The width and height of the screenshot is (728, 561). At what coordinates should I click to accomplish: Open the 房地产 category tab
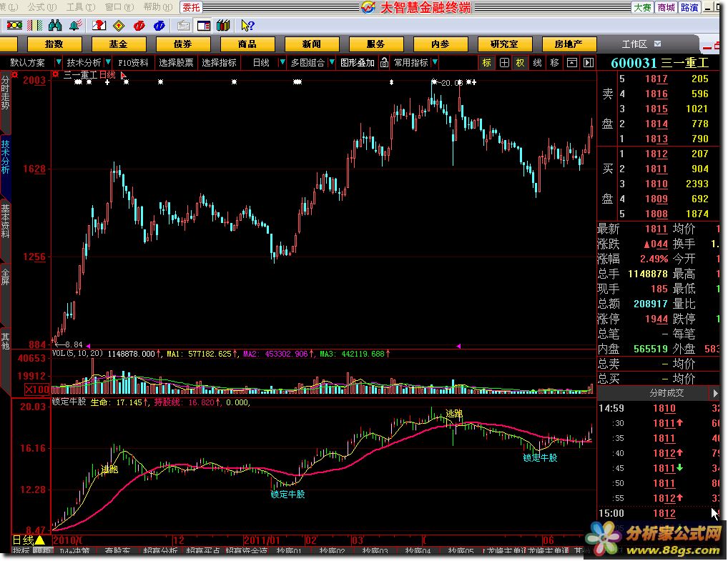click(x=569, y=44)
